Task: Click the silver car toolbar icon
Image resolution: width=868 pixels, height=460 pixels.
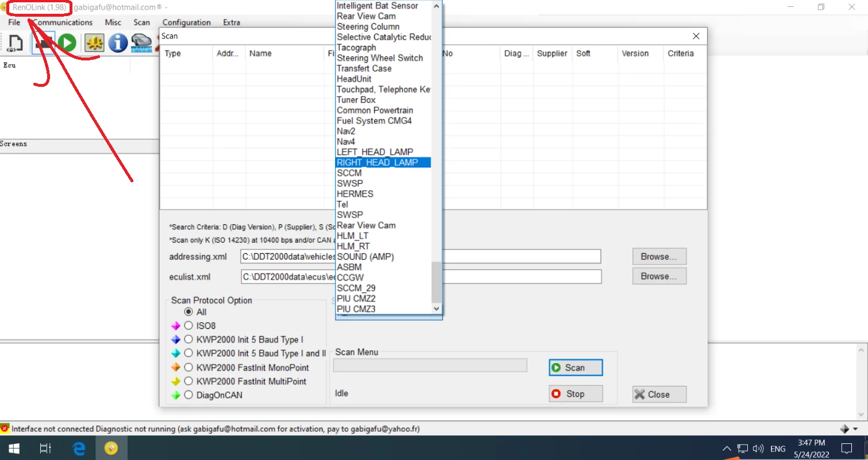Action: tap(141, 43)
